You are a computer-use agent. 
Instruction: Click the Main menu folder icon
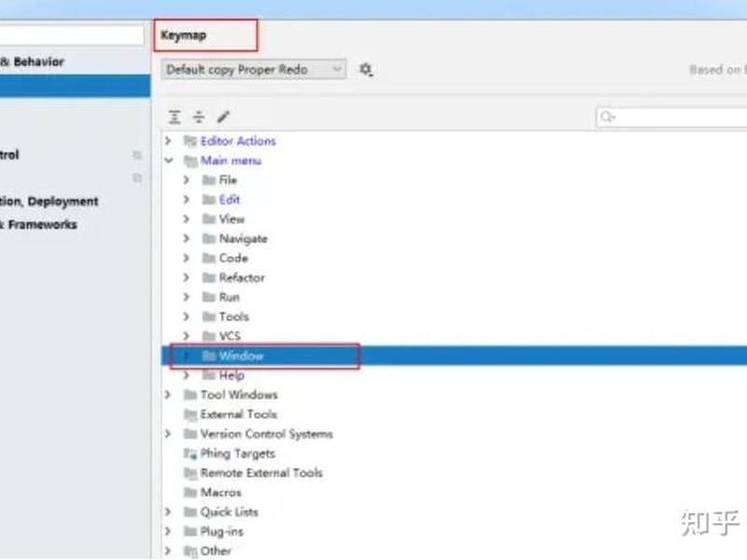tap(190, 161)
